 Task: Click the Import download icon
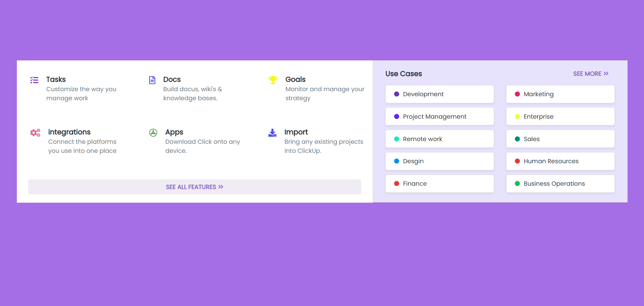coord(272,132)
